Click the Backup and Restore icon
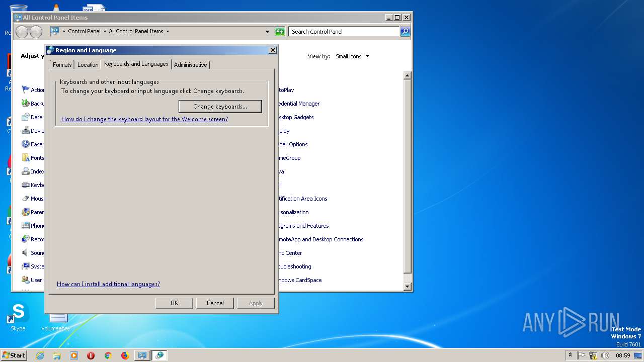The width and height of the screenshot is (644, 362). 26,103
